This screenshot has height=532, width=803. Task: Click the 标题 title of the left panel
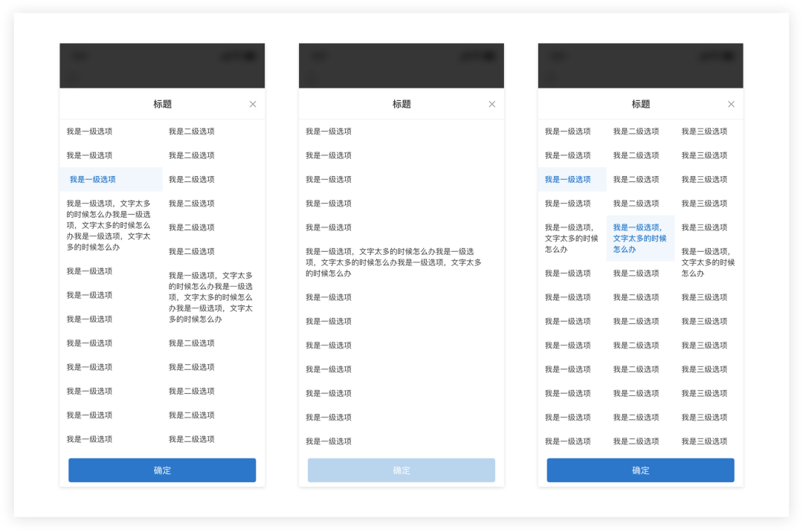(x=162, y=104)
